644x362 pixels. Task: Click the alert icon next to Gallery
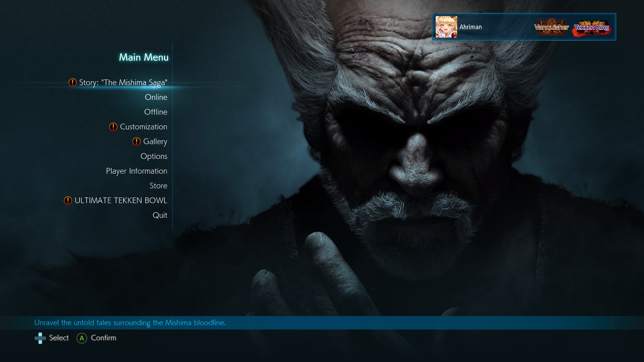point(136,141)
